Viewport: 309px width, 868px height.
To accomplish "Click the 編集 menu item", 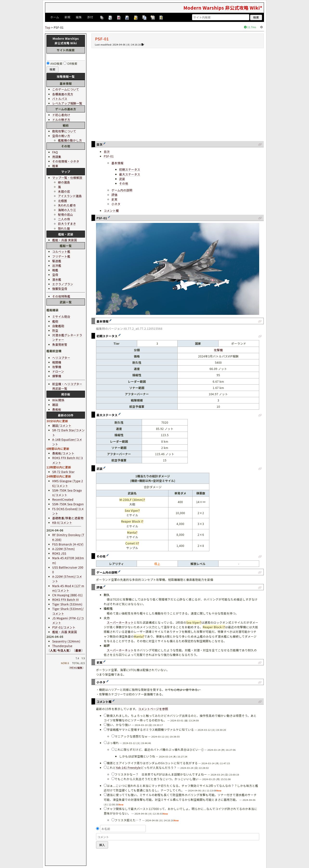I will [x=79, y=17].
